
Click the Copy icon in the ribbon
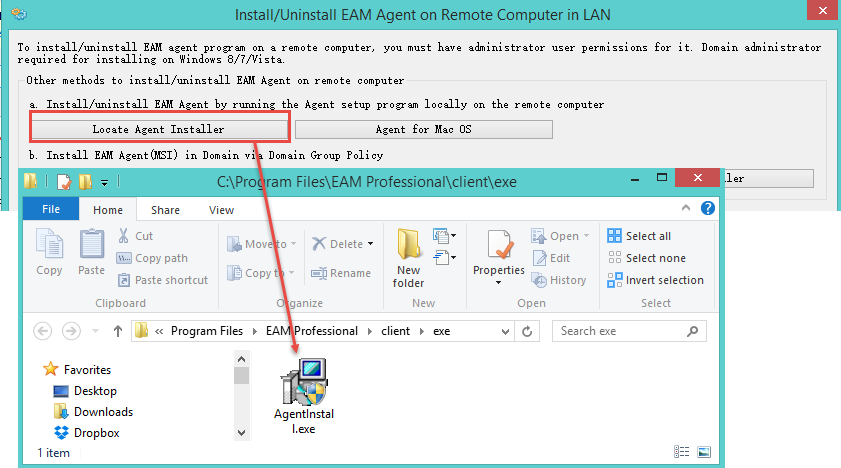pyautogui.click(x=49, y=251)
